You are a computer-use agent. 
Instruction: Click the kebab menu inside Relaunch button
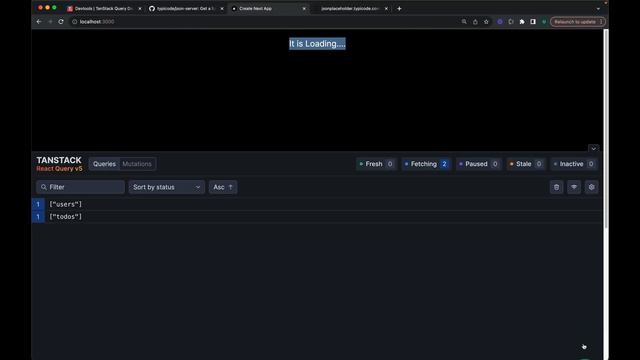pyautogui.click(x=601, y=22)
